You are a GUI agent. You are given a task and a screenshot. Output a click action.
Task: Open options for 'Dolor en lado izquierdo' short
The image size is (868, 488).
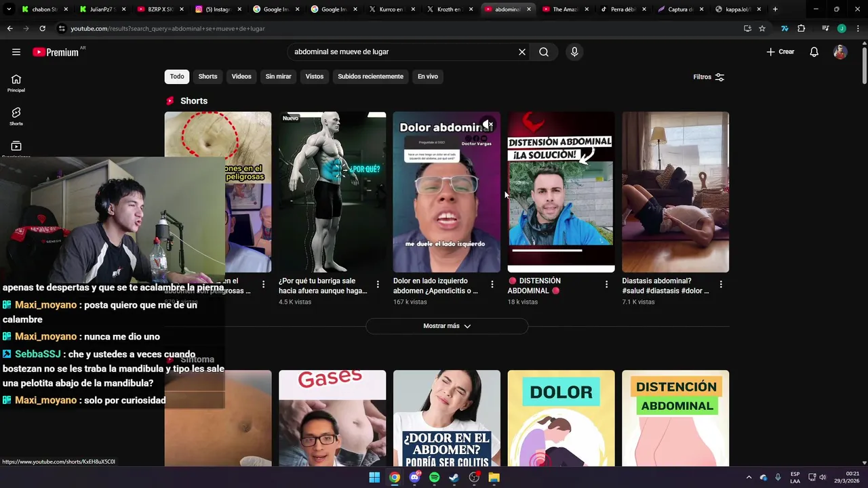492,285
